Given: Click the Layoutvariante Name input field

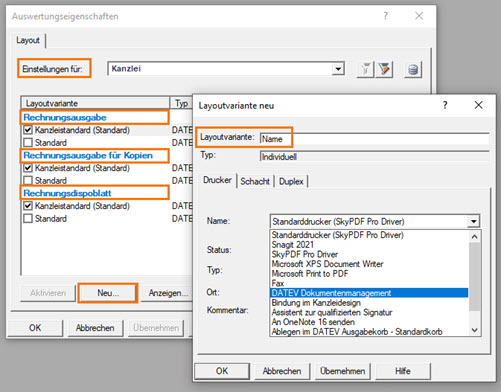Looking at the screenshot, I should click(374, 139).
